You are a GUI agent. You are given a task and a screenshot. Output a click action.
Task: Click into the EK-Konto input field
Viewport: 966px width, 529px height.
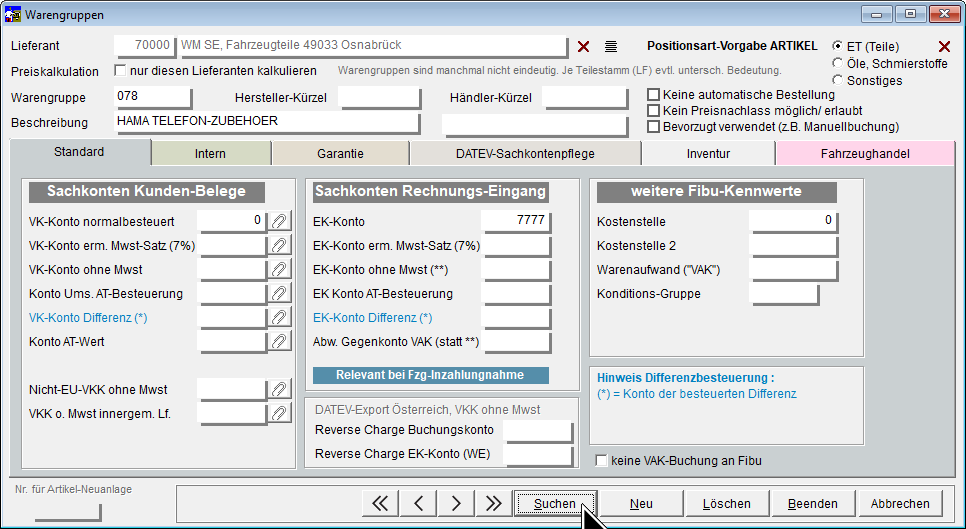(516, 221)
